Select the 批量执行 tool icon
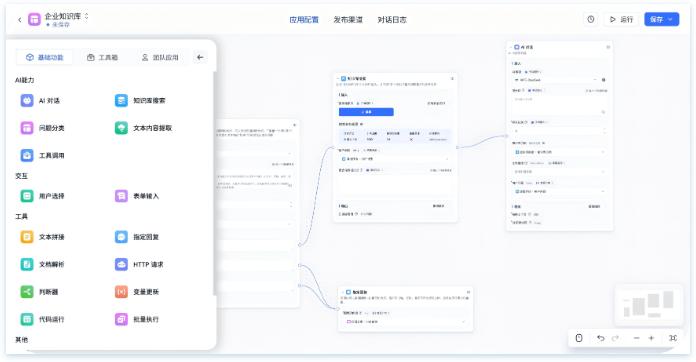 [121, 319]
